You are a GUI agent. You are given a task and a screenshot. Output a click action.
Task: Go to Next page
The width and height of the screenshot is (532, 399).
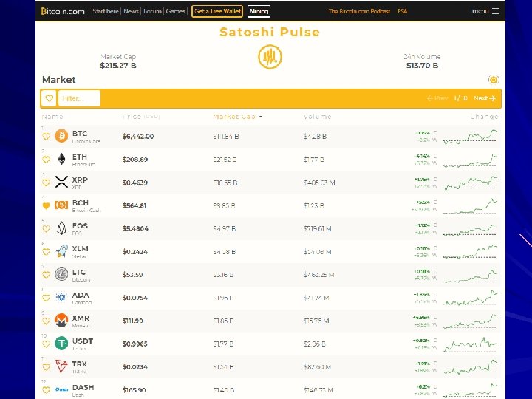coord(485,98)
